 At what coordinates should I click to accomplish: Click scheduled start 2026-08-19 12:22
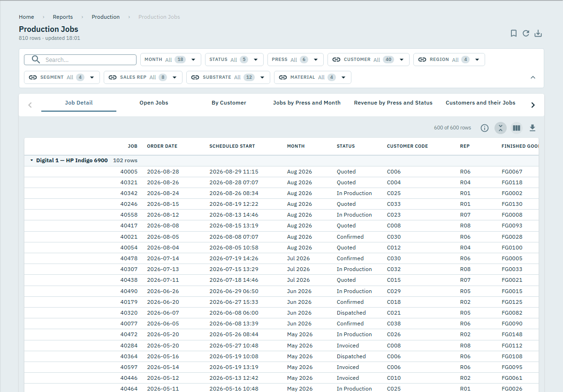coord(234,204)
